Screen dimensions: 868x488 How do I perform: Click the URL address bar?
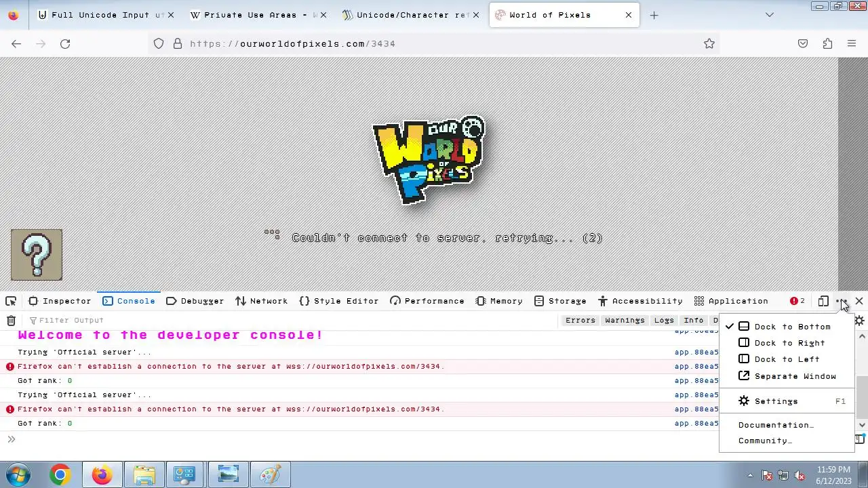(x=434, y=43)
